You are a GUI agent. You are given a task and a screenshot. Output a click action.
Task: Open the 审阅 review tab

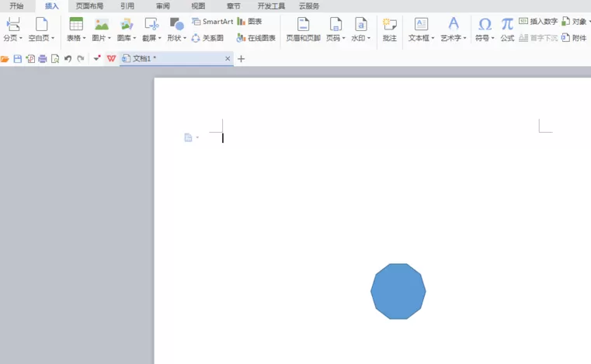(x=163, y=6)
